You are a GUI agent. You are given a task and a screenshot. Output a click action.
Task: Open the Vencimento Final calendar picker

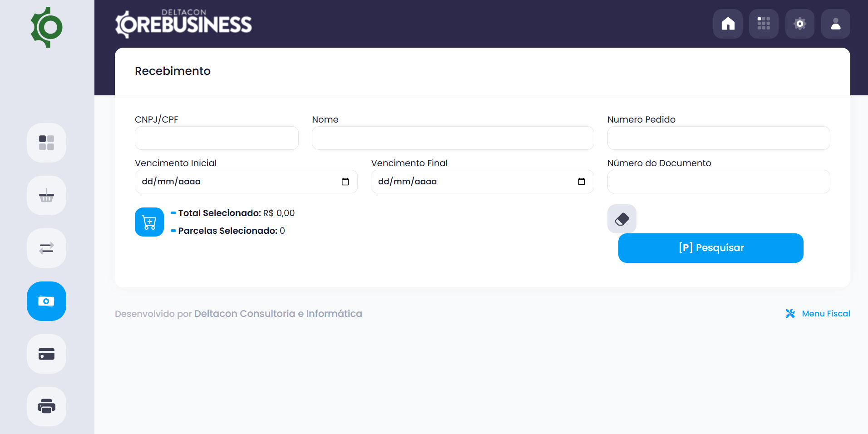click(582, 181)
